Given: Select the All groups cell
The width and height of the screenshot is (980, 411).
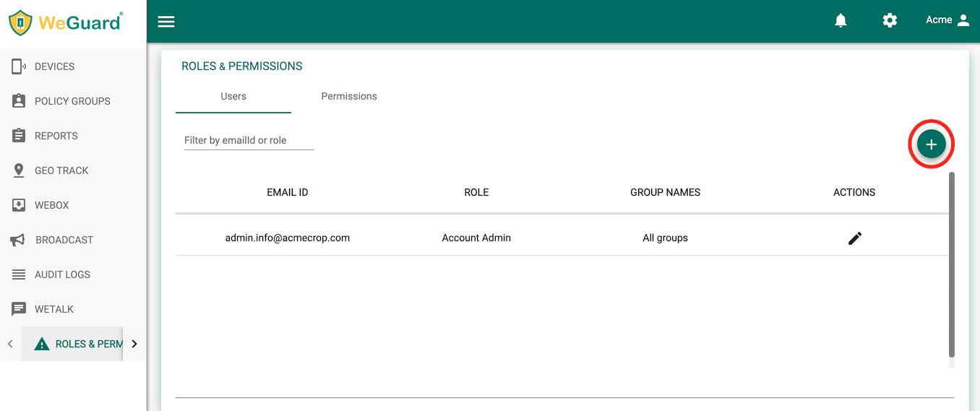Looking at the screenshot, I should click(665, 238).
